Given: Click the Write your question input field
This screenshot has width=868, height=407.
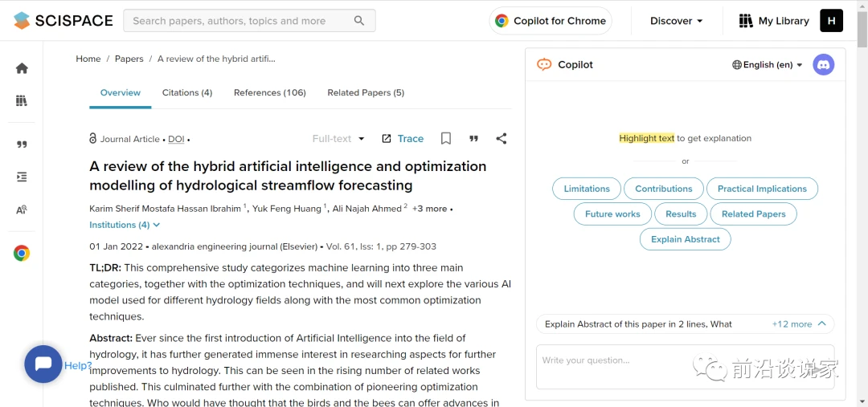Looking at the screenshot, I should tap(611, 361).
